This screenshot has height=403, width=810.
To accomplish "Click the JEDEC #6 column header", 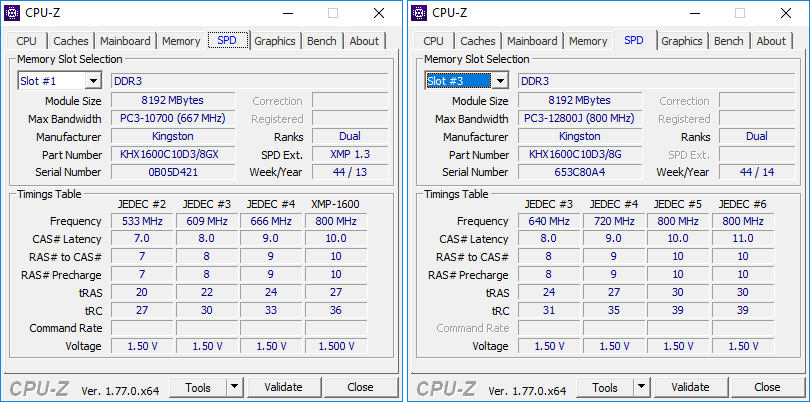I will tap(742, 204).
